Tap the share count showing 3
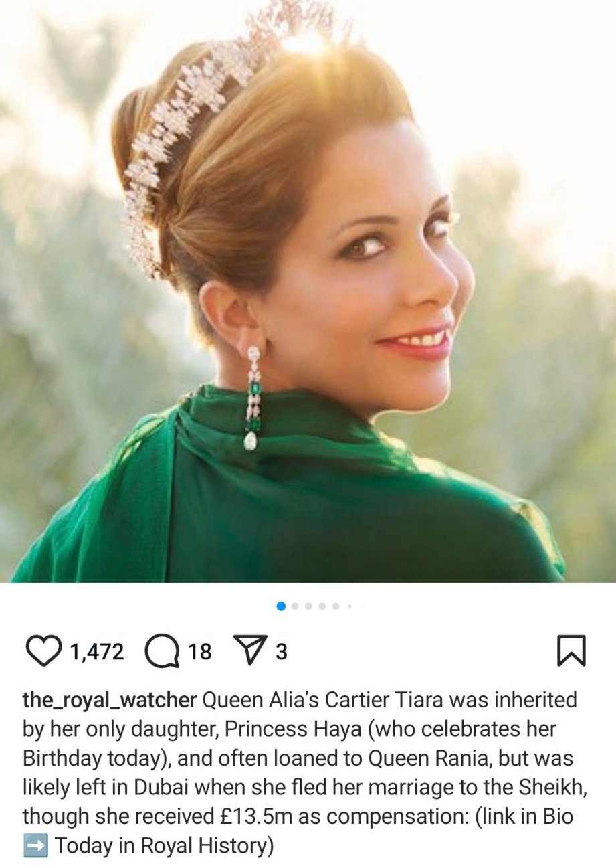This screenshot has height=866, width=616. 282,652
